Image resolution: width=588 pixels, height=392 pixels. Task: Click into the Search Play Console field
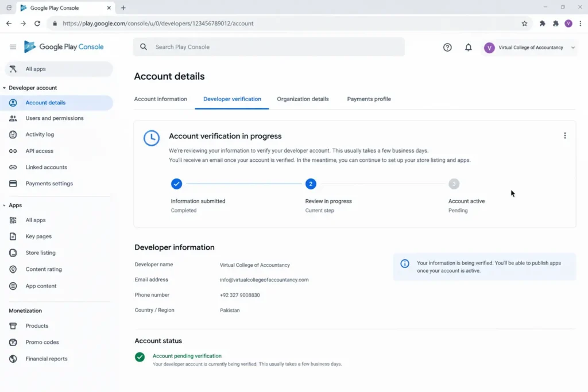pos(269,47)
